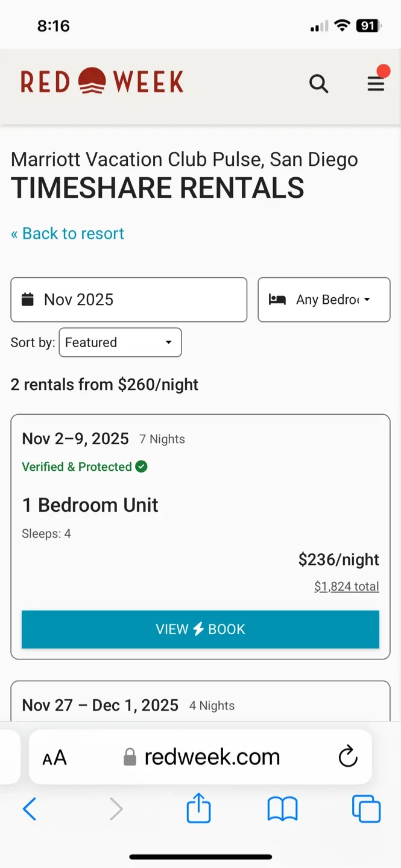This screenshot has width=401, height=868.
Task: Open the Nov 2025 date picker
Action: coord(128,300)
